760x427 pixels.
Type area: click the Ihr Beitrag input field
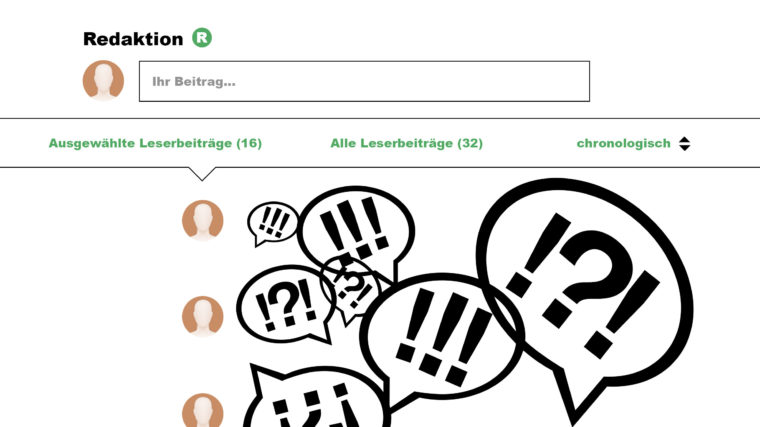(x=364, y=81)
